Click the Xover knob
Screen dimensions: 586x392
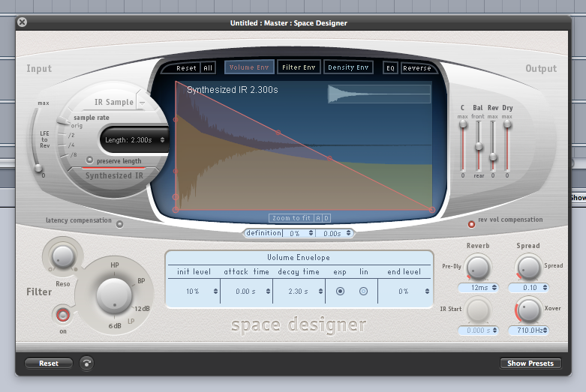click(529, 308)
